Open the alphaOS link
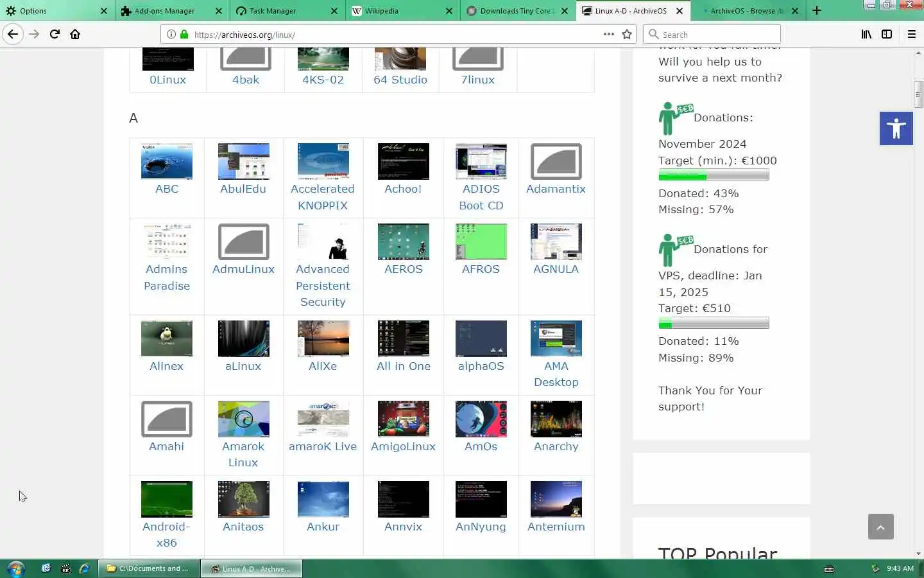 coord(481,366)
